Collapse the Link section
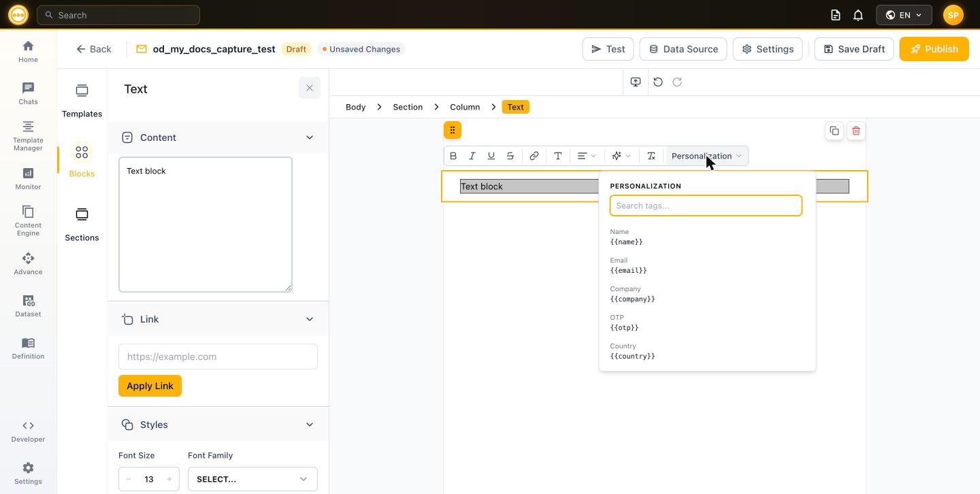The width and height of the screenshot is (980, 494). 310,319
